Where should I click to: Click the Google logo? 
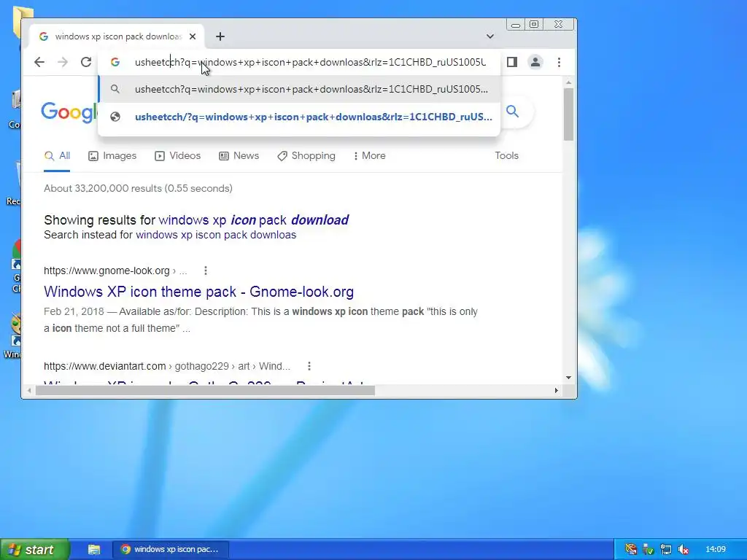[x=69, y=112]
